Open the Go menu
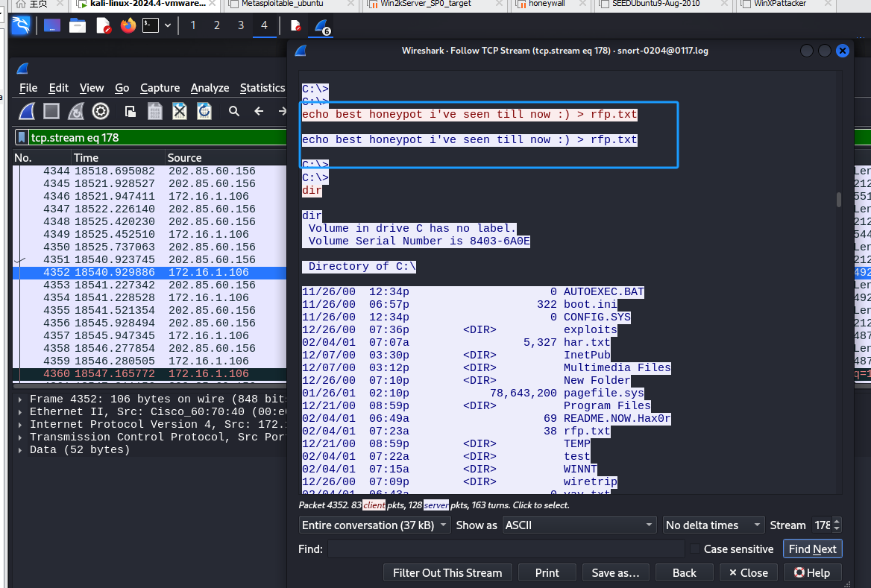The image size is (871, 588). point(122,88)
